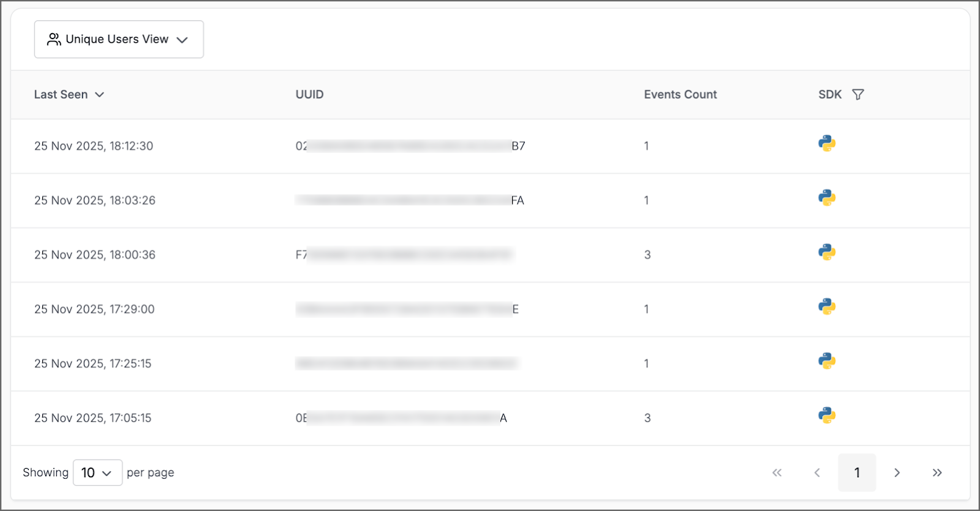Image resolution: width=980 pixels, height=511 pixels.
Task: Jump to the last page with double-right chevron
Action: click(x=937, y=472)
